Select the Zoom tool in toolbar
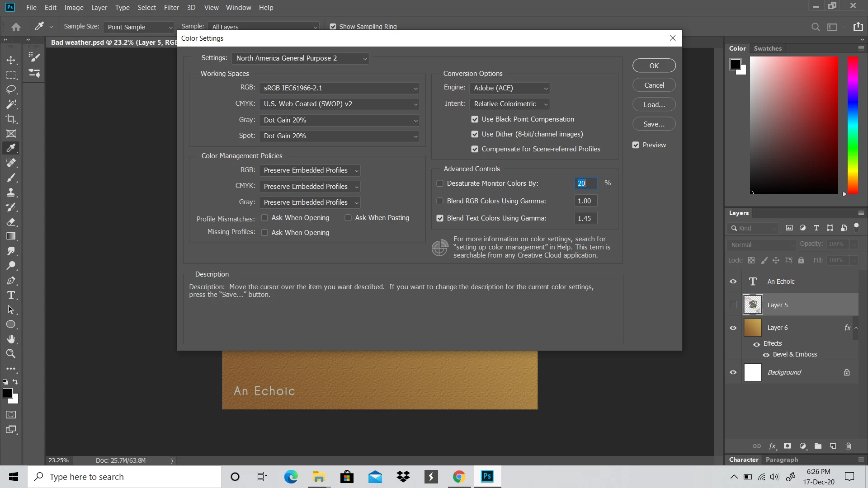Screen dimensions: 868x488 11,354
